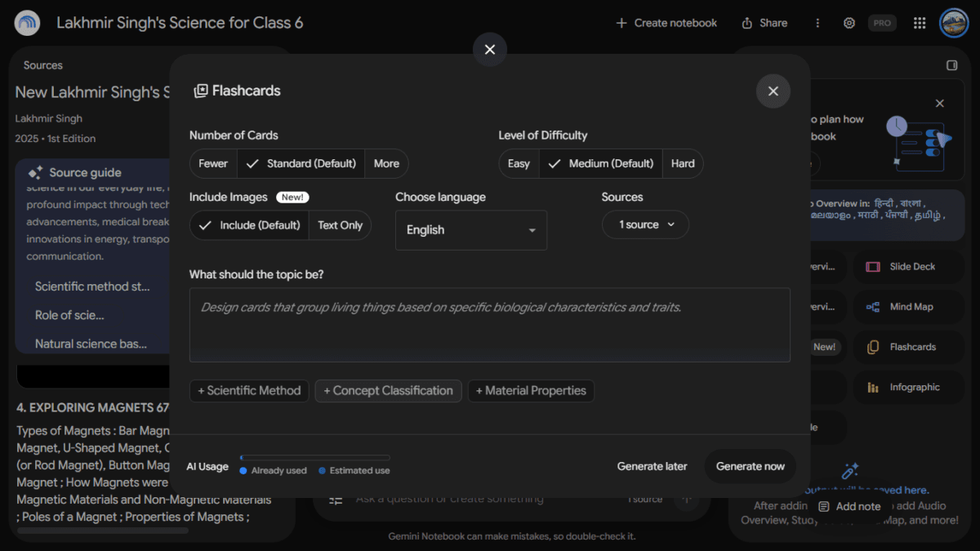Screen dimensions: 980x551
Task: Click the 'Estimated use' legend dot
Action: click(x=322, y=471)
